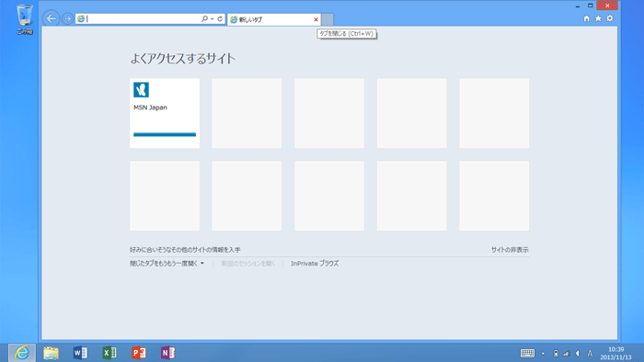Click 好みに合いそうなその他のサイトの情報を入手 link
The height and width of the screenshot is (362, 644).
(185, 250)
